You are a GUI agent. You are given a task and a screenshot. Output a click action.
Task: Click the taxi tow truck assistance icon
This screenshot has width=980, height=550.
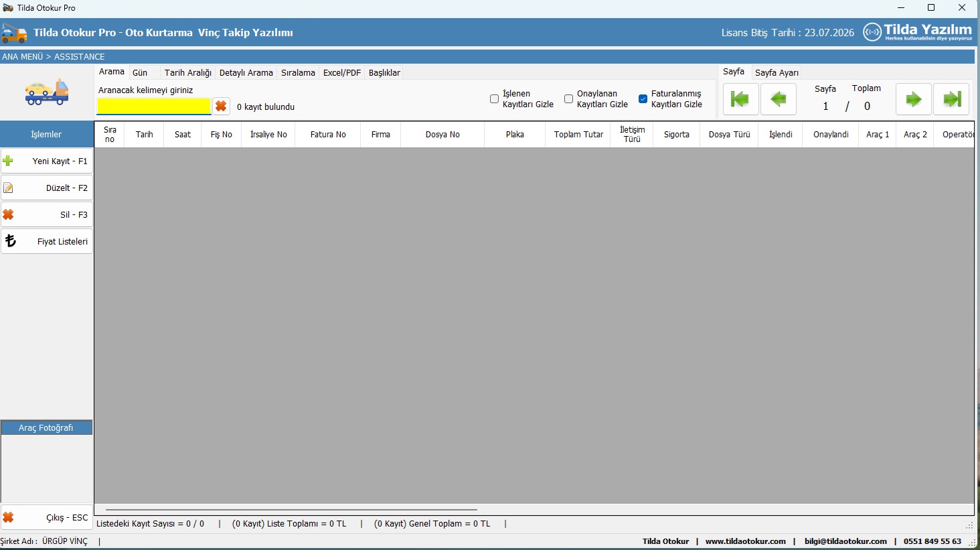click(46, 92)
